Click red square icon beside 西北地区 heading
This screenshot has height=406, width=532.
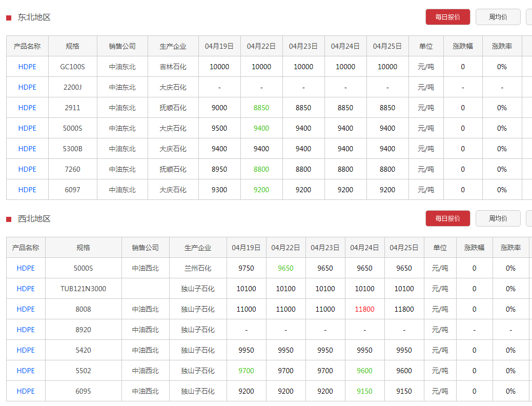pos(9,219)
